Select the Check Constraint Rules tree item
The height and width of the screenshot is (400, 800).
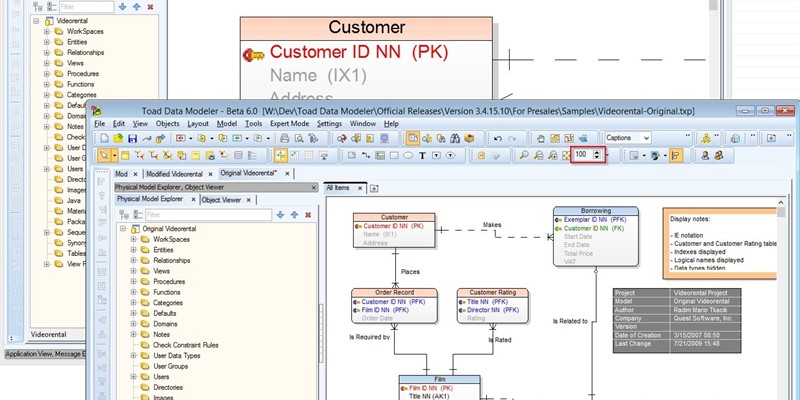point(186,345)
